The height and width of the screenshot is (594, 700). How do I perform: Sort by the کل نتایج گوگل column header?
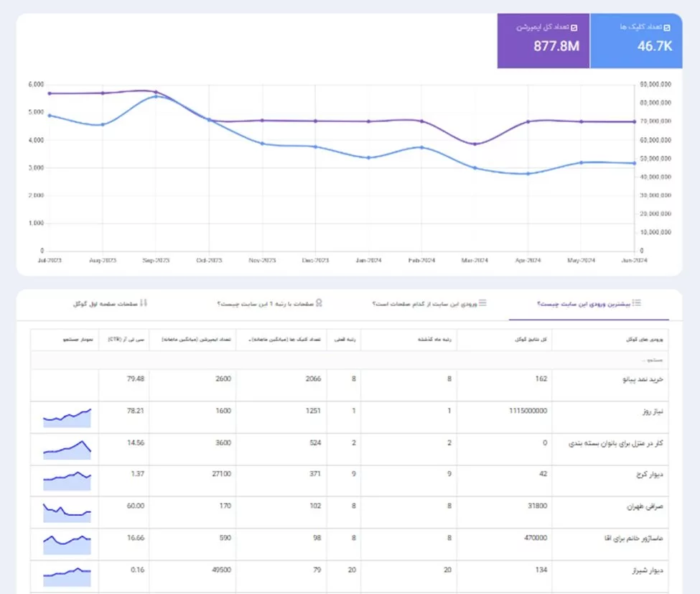[531, 340]
